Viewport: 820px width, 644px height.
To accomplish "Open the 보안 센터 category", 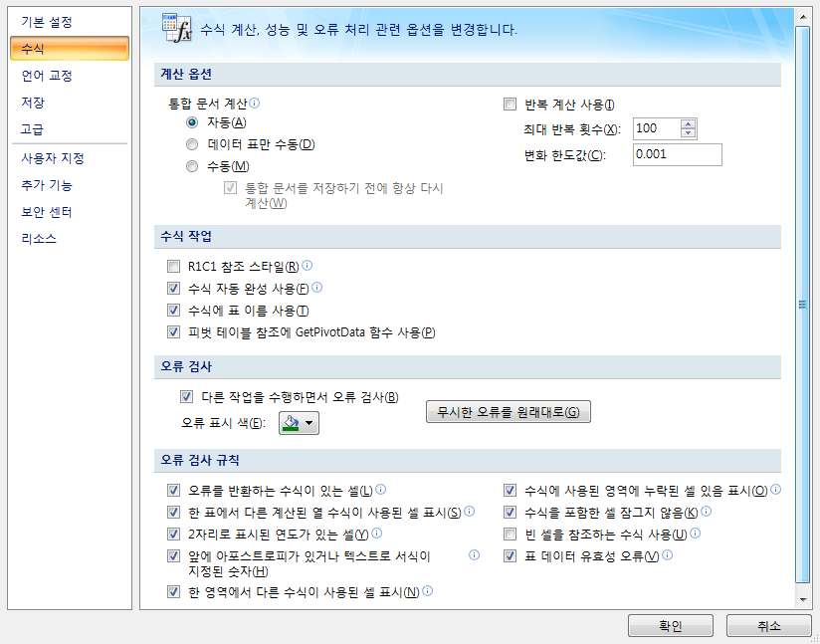I will [69, 211].
